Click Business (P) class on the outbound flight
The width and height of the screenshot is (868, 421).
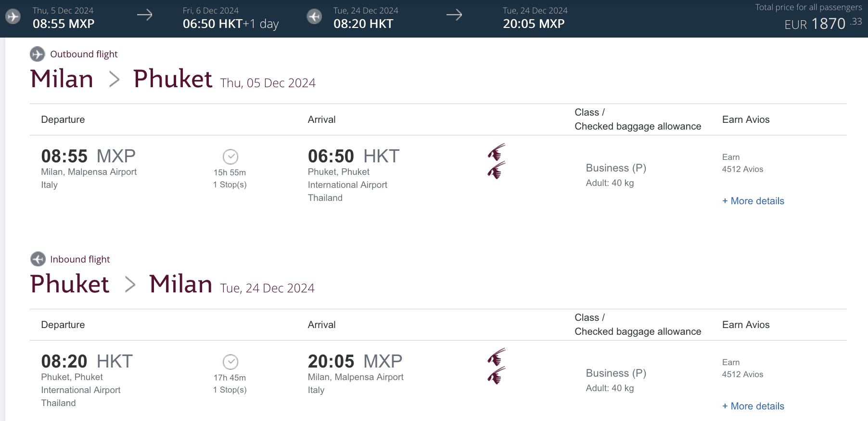pyautogui.click(x=616, y=168)
